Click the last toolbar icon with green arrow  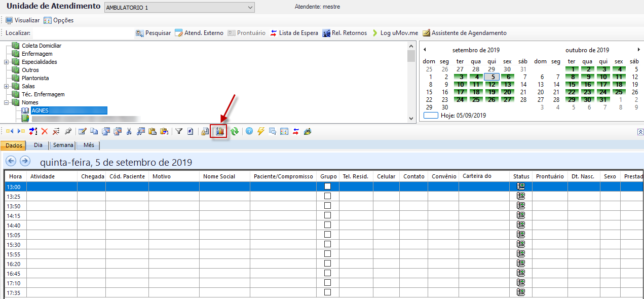coord(308,131)
